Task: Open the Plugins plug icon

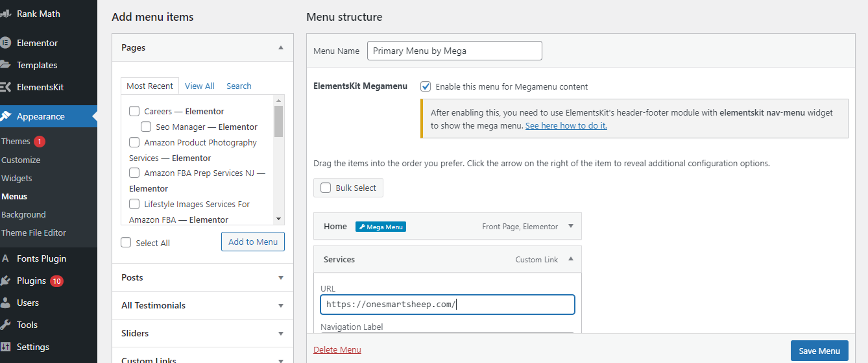Action: click(5, 281)
